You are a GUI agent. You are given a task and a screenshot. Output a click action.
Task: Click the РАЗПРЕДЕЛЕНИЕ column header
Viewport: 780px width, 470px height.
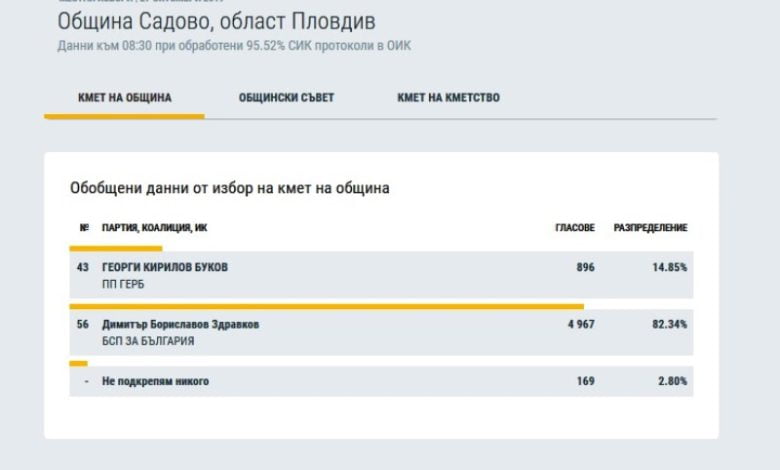[x=650, y=228]
